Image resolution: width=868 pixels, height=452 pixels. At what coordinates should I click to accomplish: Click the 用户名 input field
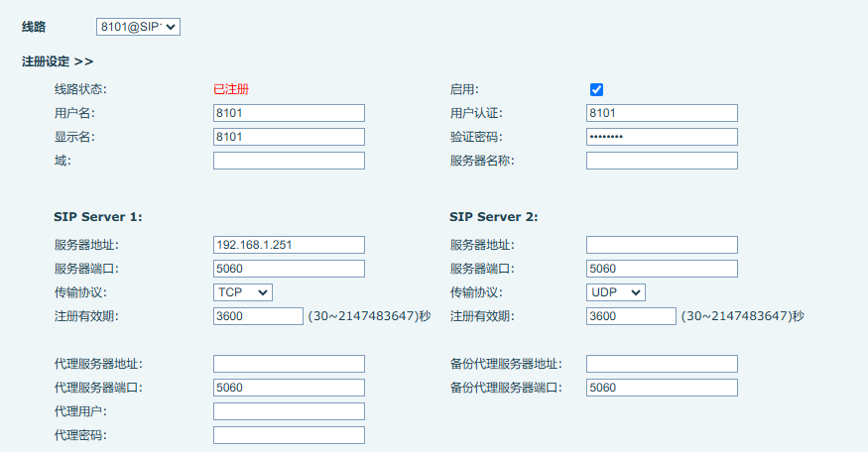(x=289, y=113)
